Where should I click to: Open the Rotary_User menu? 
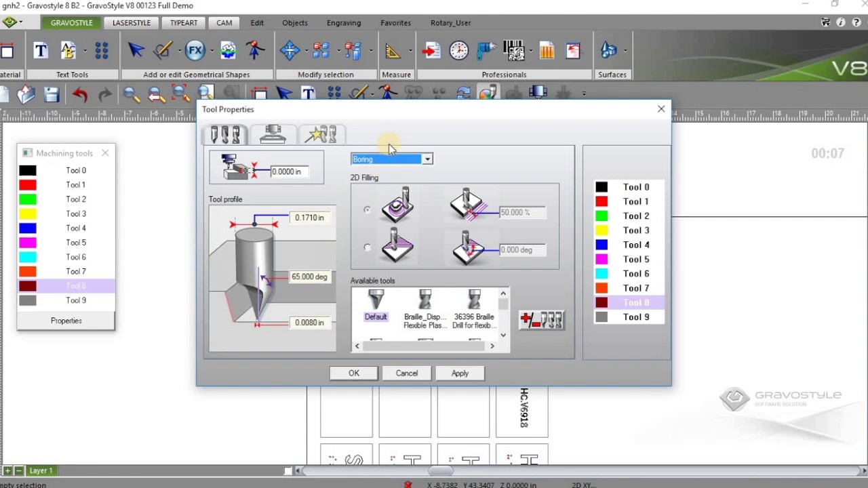coord(450,22)
